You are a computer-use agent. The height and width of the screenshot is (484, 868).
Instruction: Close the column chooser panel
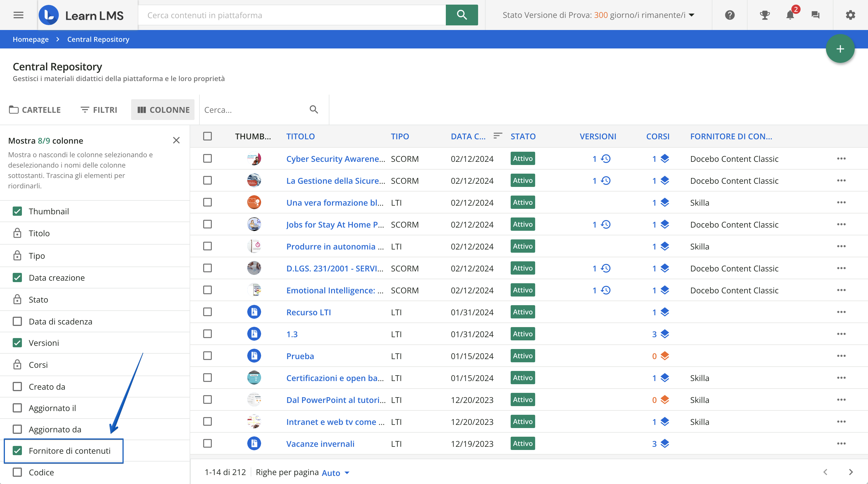[x=176, y=140]
